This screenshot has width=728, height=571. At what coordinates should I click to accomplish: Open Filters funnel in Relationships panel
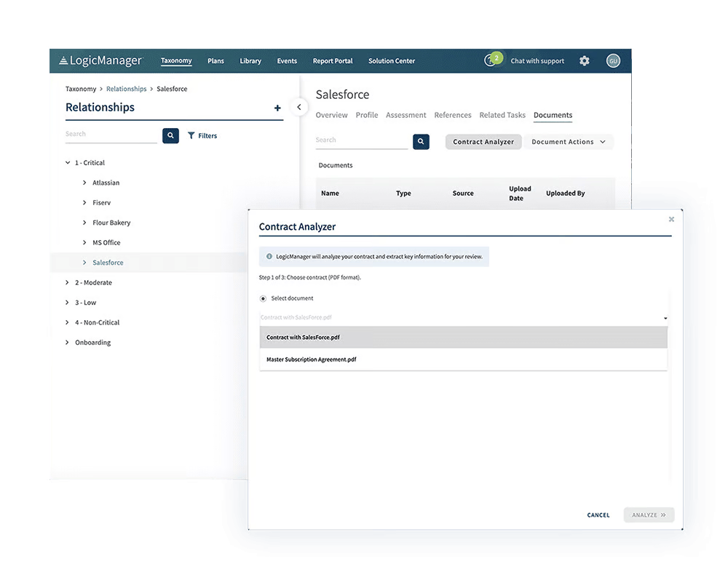[x=202, y=135]
